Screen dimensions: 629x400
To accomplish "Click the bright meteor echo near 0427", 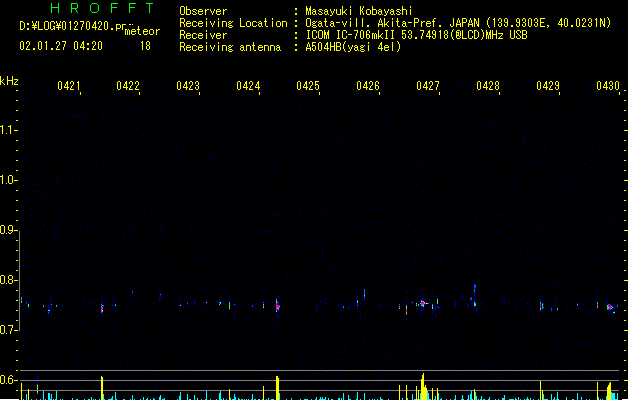I will pos(422,303).
